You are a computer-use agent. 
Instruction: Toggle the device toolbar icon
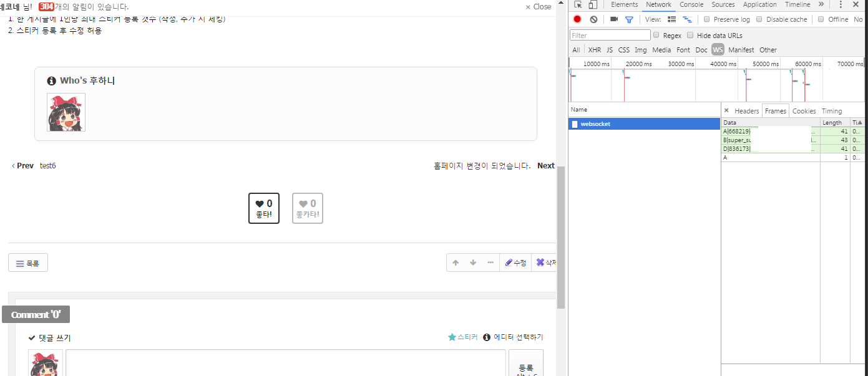point(592,4)
